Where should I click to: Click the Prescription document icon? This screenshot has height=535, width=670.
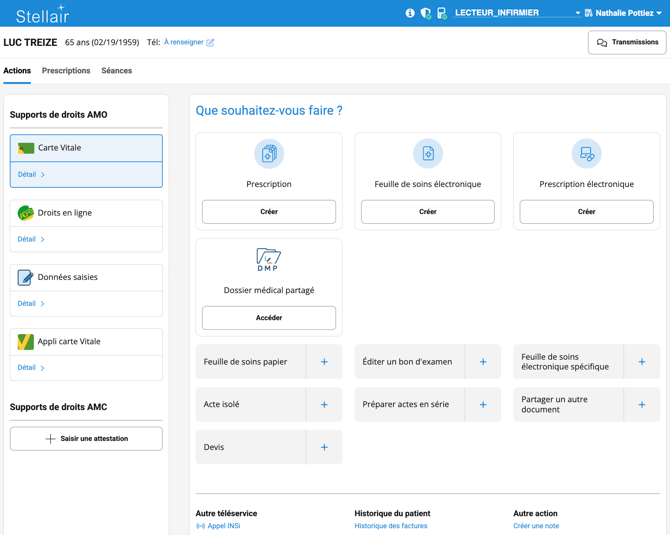(x=269, y=154)
